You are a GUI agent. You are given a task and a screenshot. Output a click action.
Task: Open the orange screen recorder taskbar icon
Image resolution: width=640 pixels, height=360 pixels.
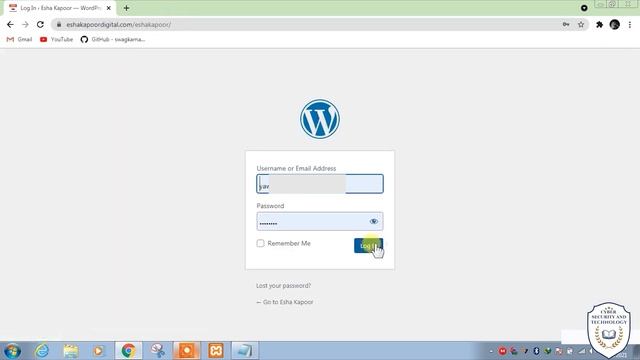pos(187,351)
